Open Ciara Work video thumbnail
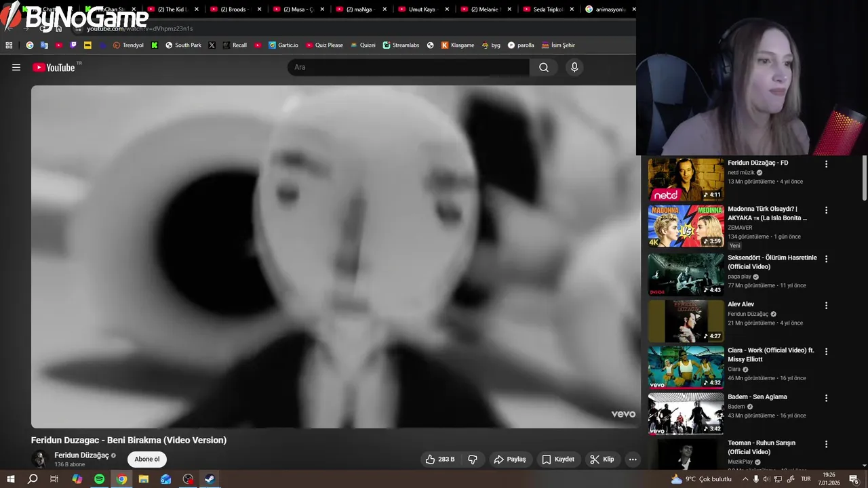 (x=686, y=367)
